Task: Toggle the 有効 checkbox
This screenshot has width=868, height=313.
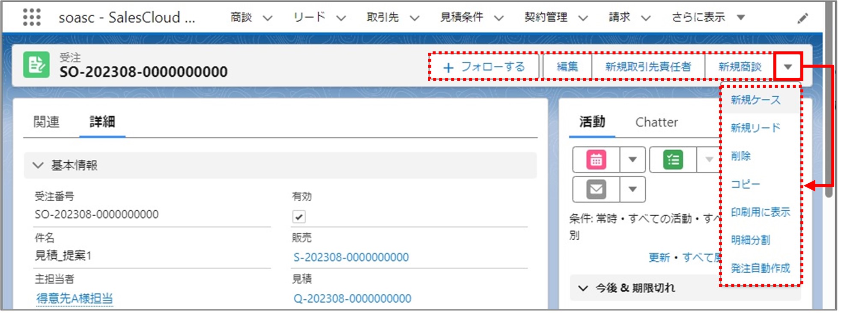Action: coord(299,217)
